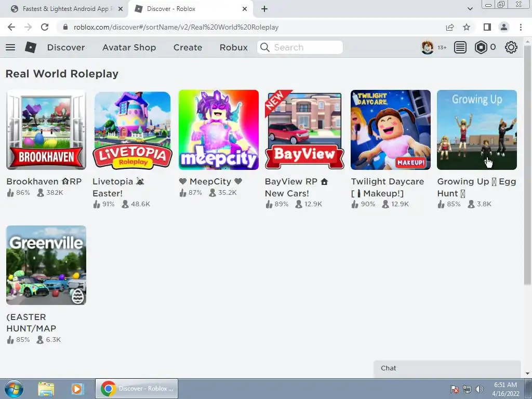Click Growing Up Egg Hunt title

click(x=476, y=187)
